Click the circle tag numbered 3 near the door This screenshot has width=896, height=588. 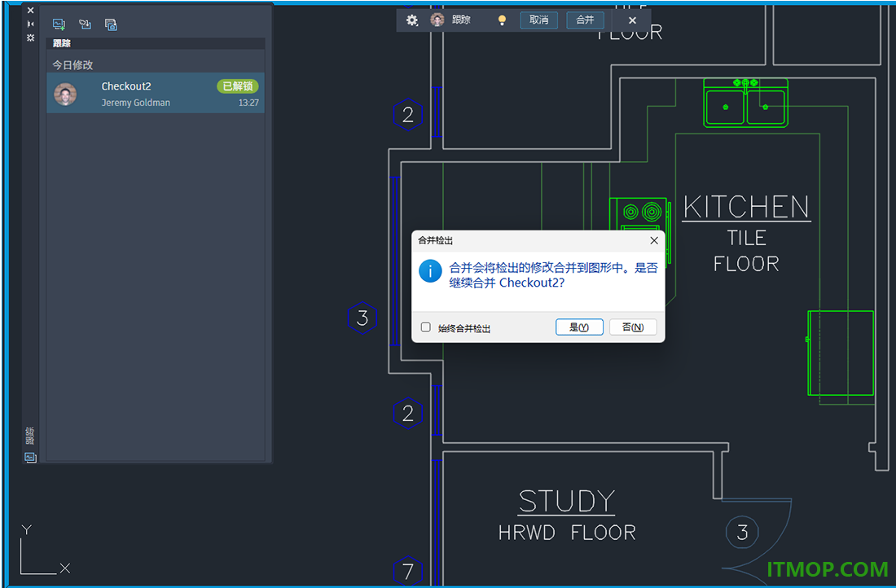[742, 533]
